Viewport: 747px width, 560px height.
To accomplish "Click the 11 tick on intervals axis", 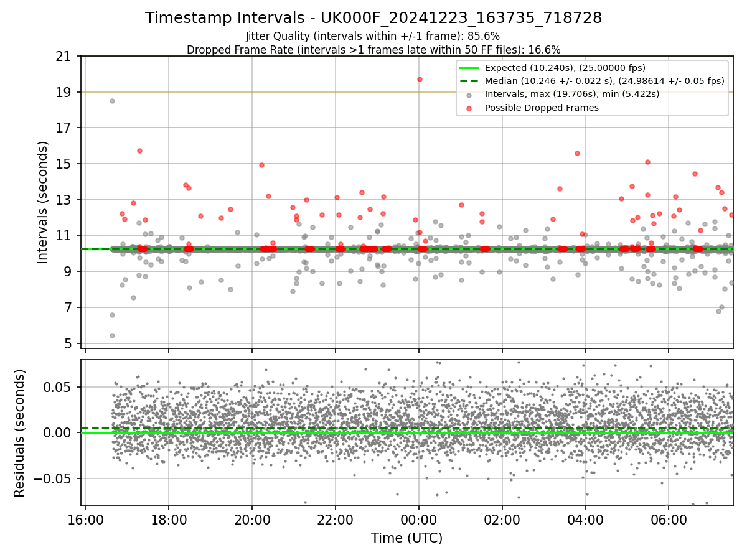I will point(63,236).
